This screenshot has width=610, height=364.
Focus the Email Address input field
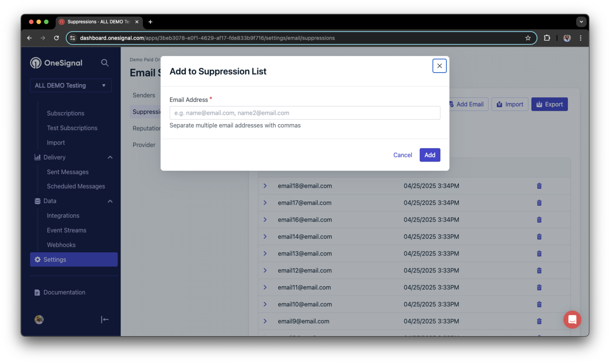click(305, 113)
